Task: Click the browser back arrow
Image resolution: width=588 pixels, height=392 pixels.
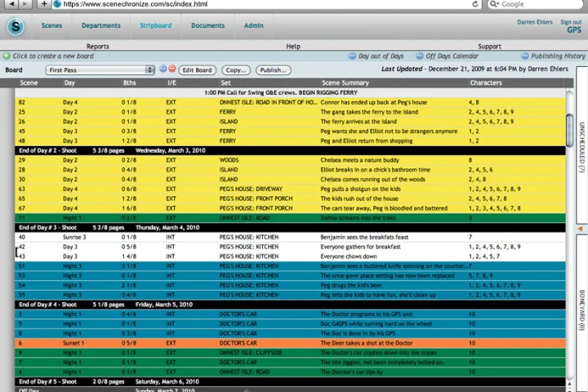Action: tap(11, 4)
